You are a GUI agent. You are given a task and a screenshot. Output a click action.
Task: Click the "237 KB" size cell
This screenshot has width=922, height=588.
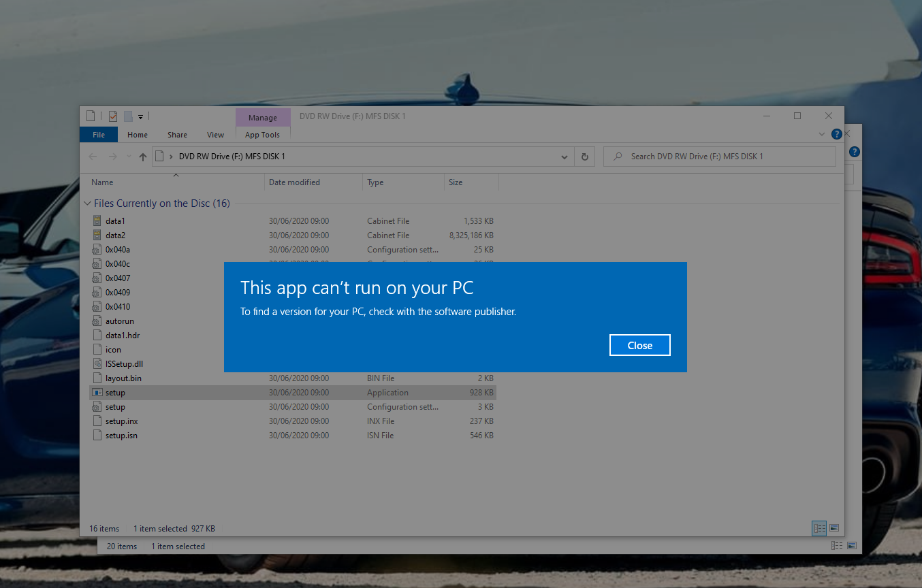tap(481, 421)
